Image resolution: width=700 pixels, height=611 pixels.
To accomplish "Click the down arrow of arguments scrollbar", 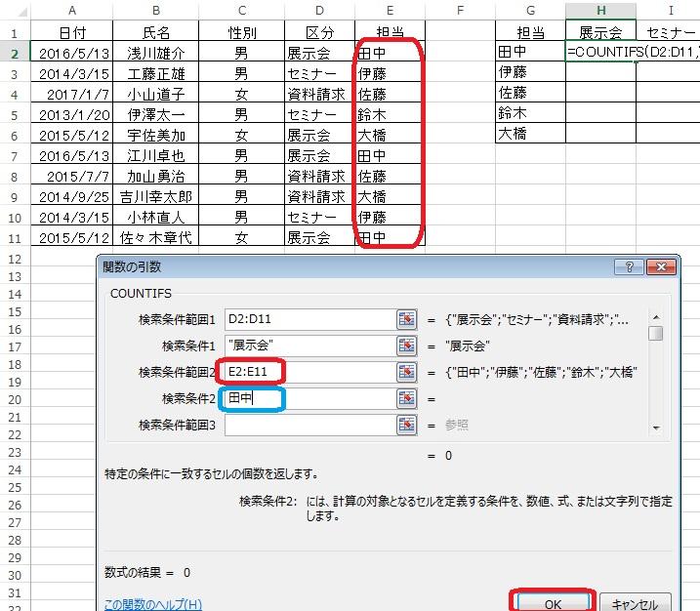I will [x=656, y=427].
